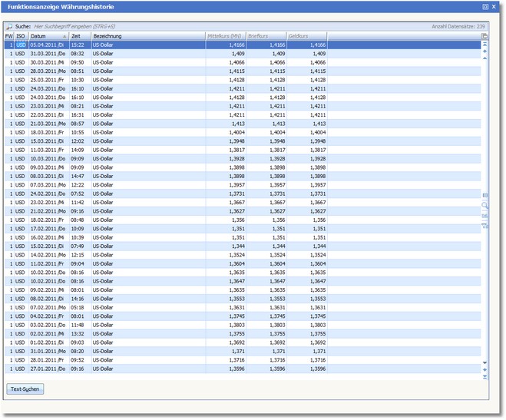Jump to last record using bottom scroll arrow

485,376
